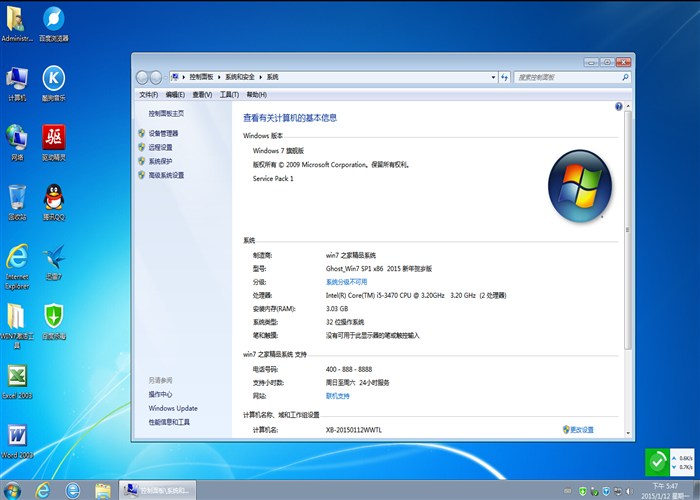Expand the arrow after 控制面板 breadcrumb
Screen dimensions: 700x500
click(218, 77)
